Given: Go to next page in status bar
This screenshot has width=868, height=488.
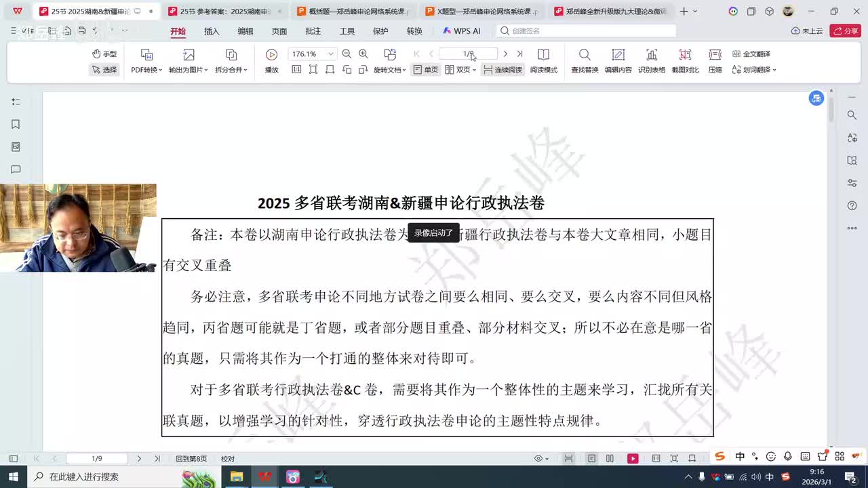Looking at the screenshot, I should pyautogui.click(x=139, y=459).
